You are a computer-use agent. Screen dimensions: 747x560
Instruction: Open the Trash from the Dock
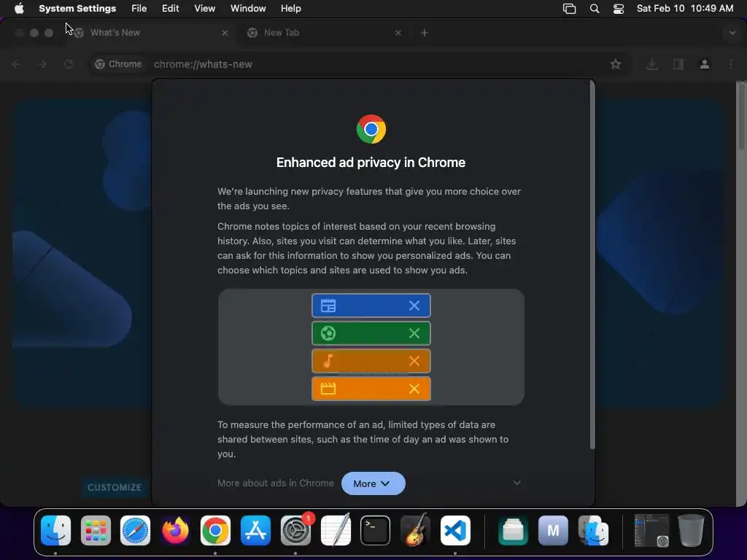[691, 531]
